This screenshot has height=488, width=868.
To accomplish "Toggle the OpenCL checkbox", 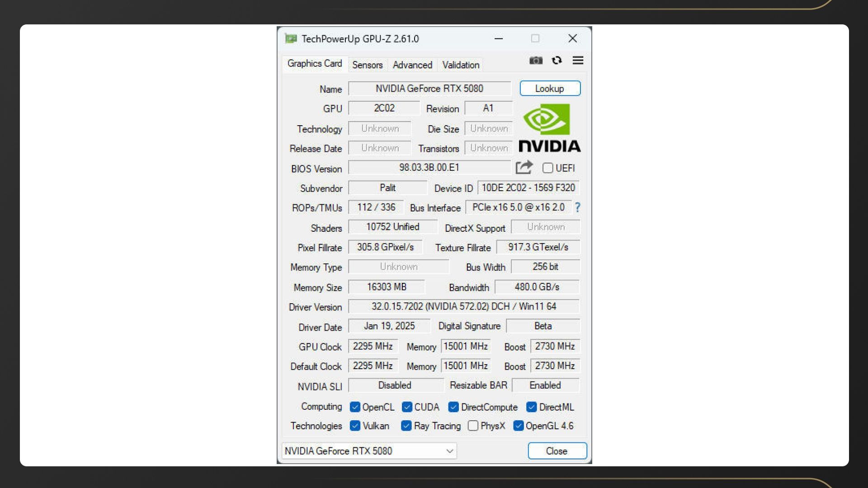I will click(x=355, y=407).
